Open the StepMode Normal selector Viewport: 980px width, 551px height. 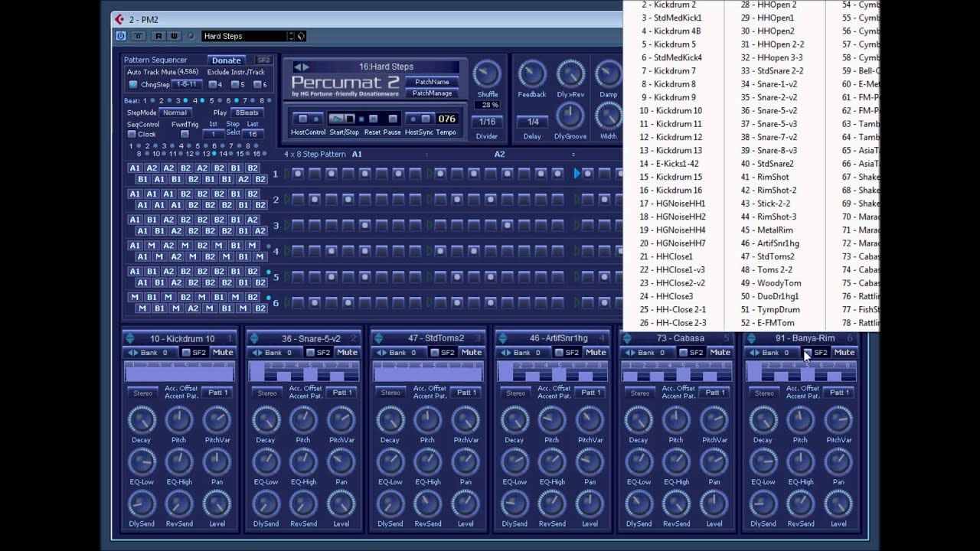(174, 112)
